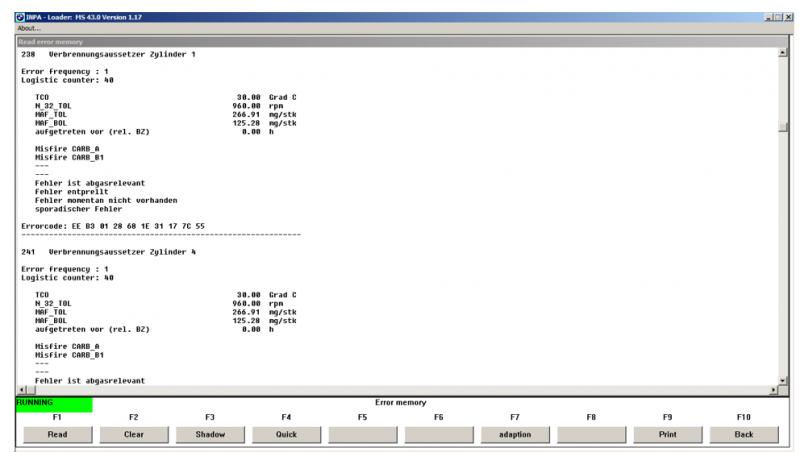Click the F9 Print button
Screen dimensions: 800x452
667,435
